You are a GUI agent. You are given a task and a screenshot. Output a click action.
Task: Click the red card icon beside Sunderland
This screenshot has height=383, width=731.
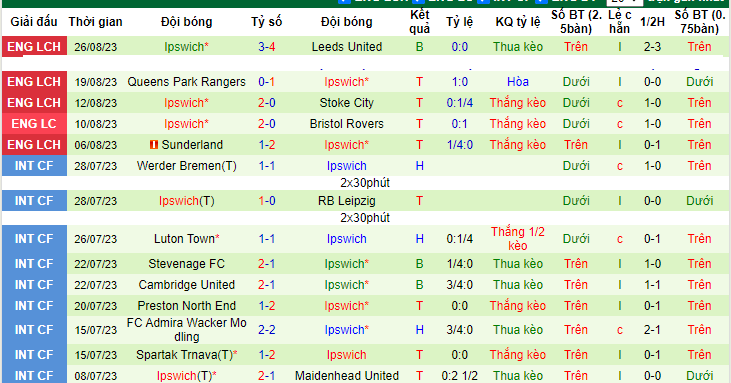[154, 145]
